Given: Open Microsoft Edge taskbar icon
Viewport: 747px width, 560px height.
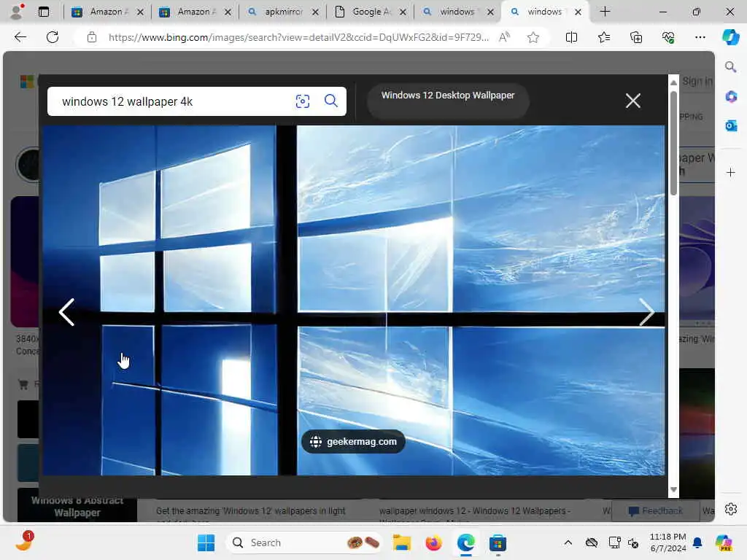Looking at the screenshot, I should [465, 542].
